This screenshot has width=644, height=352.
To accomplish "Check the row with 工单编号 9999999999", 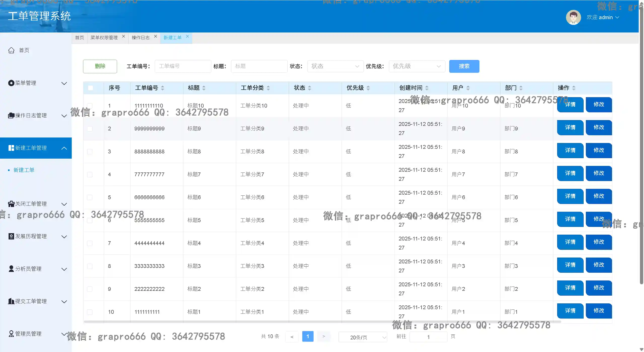I will (90, 129).
